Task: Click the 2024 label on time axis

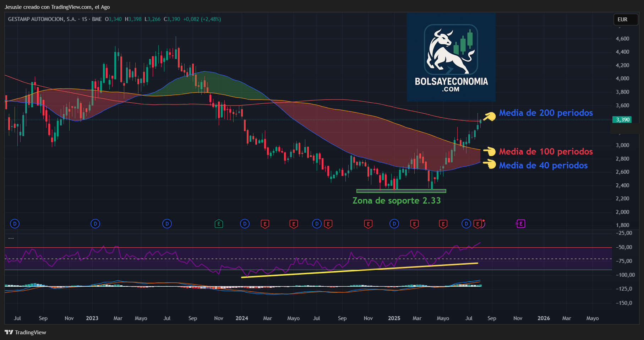Action: pos(242,318)
